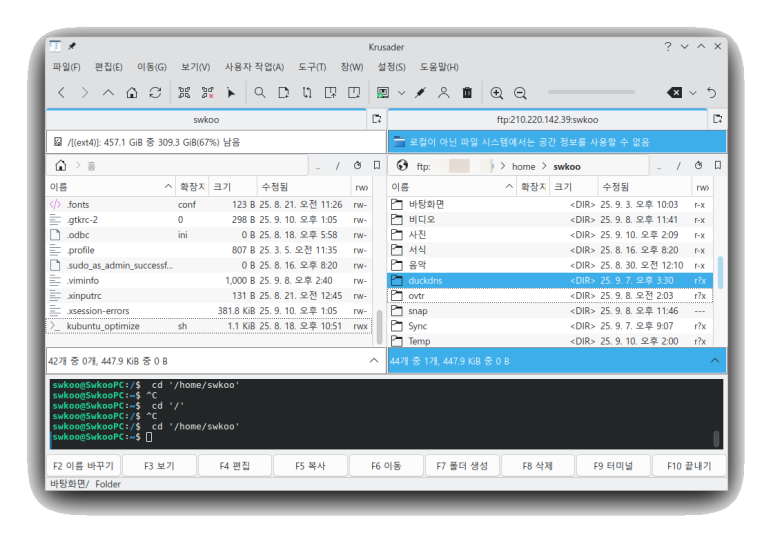Click the unselect-group icon with the red x
This screenshot has width=773, height=544.
[208, 93]
